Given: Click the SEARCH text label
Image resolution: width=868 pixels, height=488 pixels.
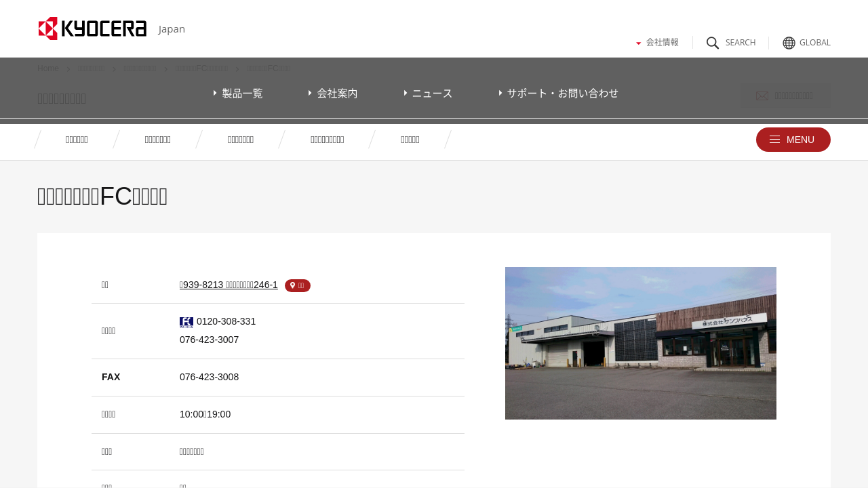Looking at the screenshot, I should click(x=740, y=43).
